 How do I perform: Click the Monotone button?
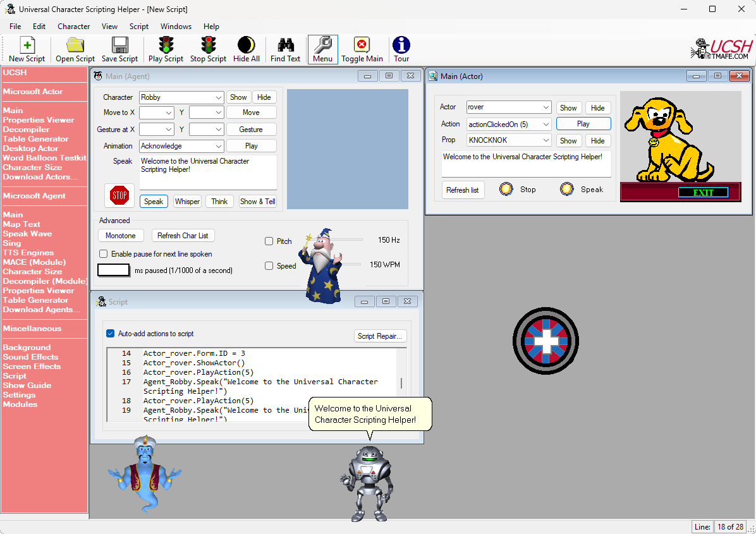click(x=121, y=236)
